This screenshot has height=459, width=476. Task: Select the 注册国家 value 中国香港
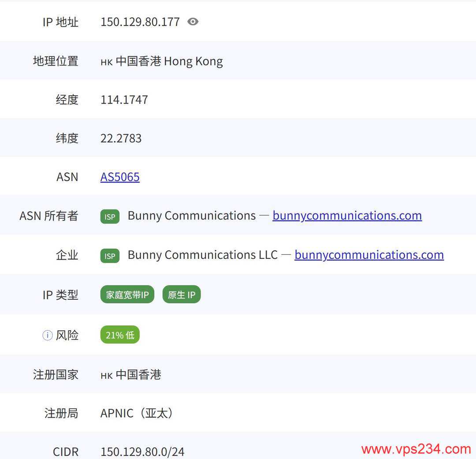pos(138,374)
